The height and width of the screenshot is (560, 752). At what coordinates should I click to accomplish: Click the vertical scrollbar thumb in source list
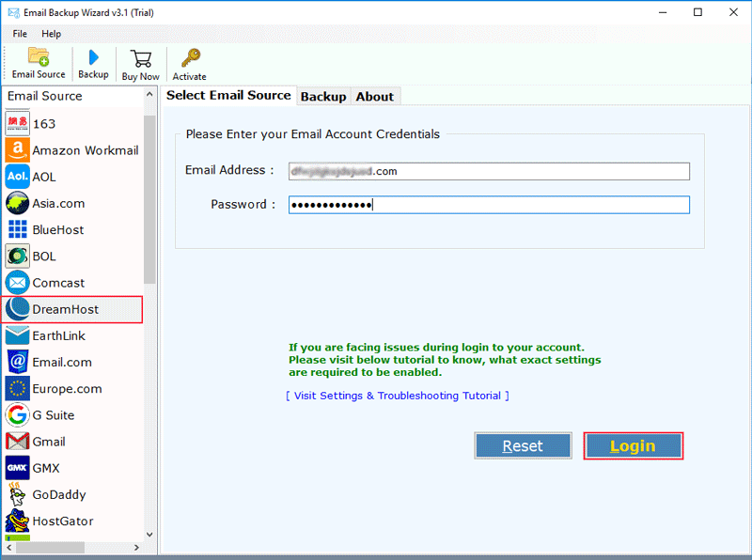coord(149,199)
